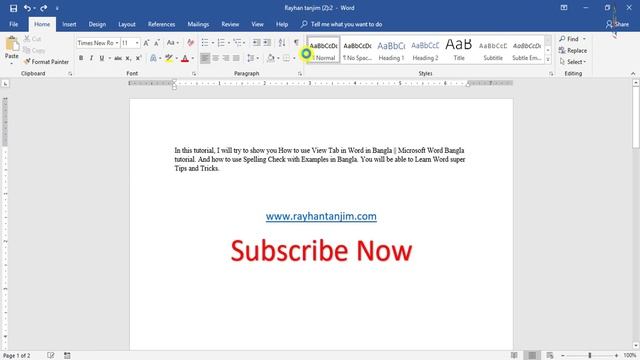Image resolution: width=640 pixels, height=360 pixels.
Task: Toggle Bold formatting
Action: point(81,58)
